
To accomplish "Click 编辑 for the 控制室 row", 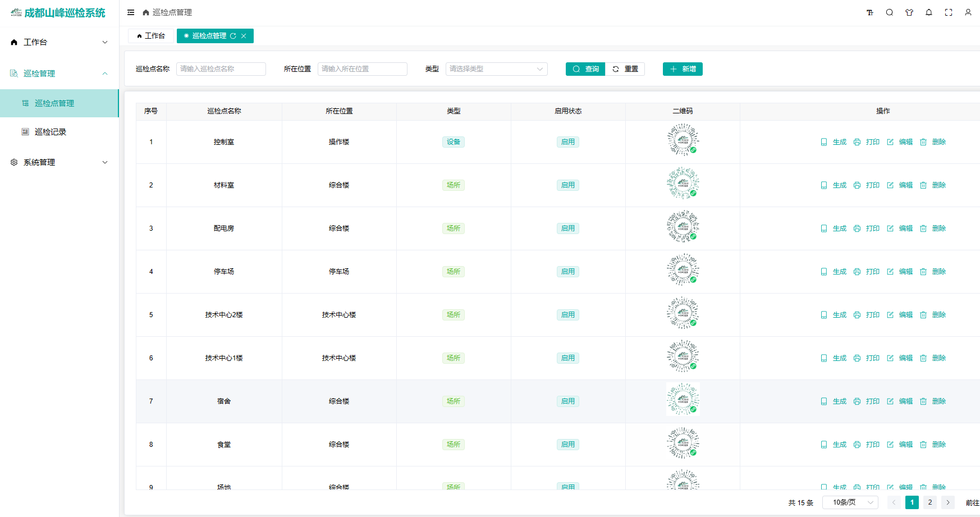I will (x=900, y=142).
